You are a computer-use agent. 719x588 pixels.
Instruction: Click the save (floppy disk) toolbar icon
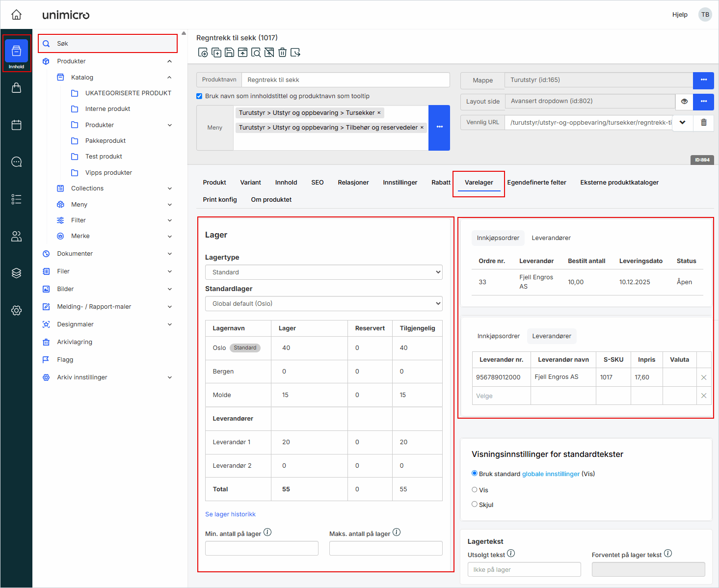(x=229, y=53)
